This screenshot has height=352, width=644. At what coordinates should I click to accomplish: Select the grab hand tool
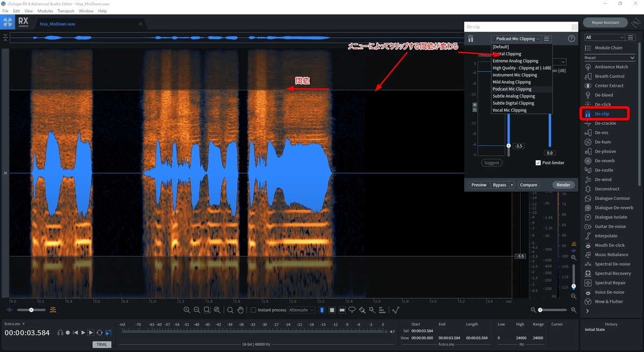tap(240, 310)
